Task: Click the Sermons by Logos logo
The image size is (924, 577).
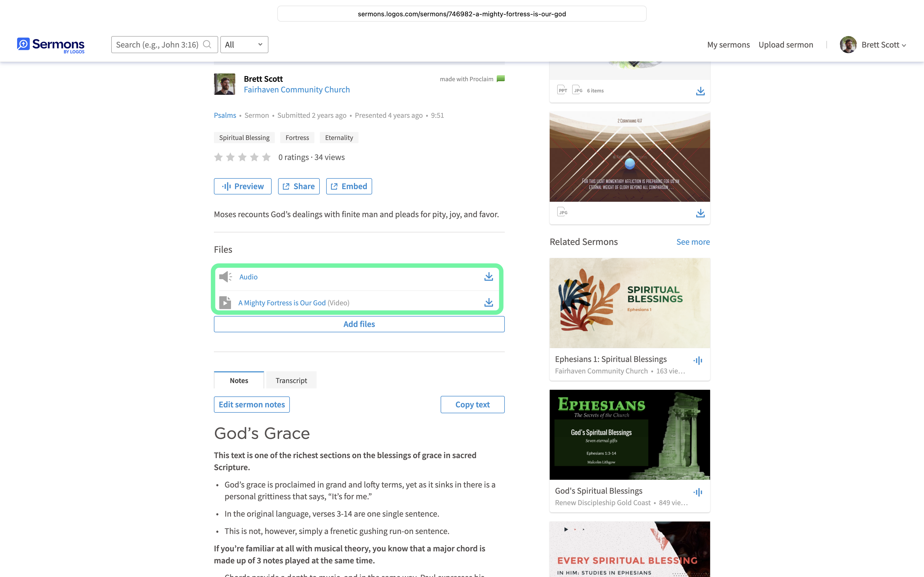Action: [x=51, y=45]
